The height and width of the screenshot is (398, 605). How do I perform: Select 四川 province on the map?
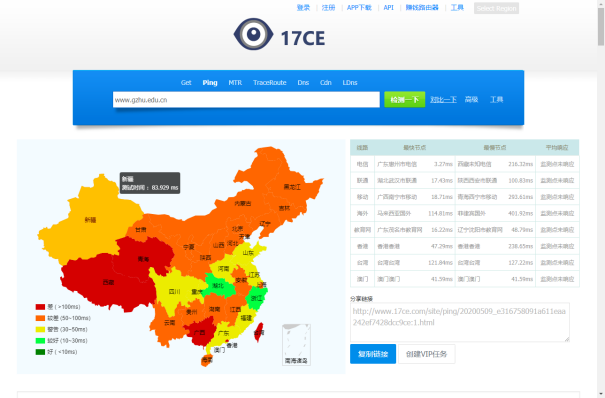(174, 291)
